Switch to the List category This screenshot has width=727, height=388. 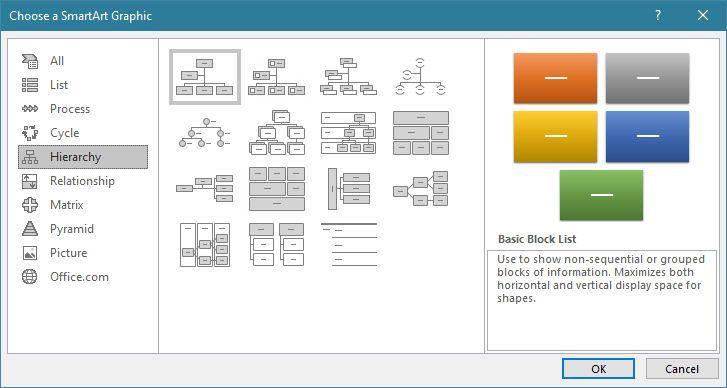[x=83, y=85]
